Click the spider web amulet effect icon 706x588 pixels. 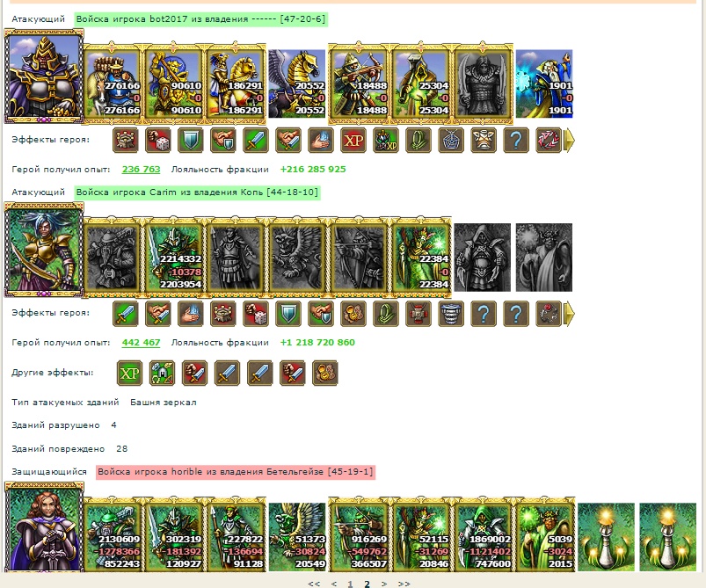pos(451,141)
